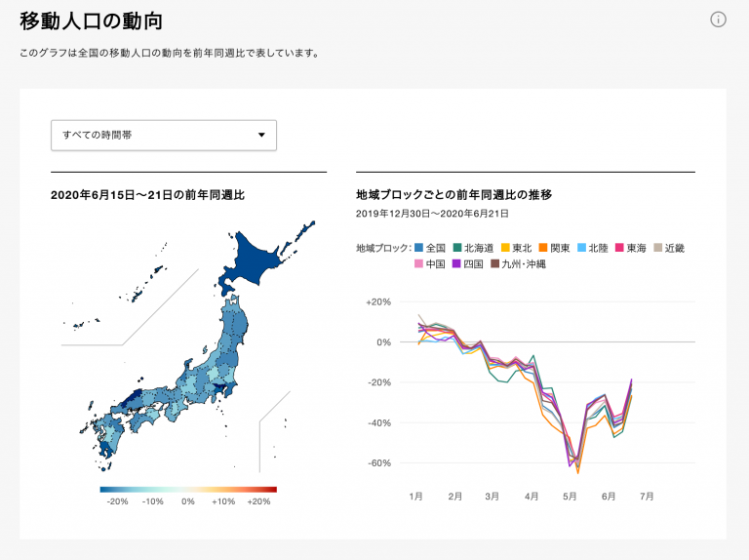Screen dimensions: 749x560
Task: Click the dropdown arrow in time selector
Action: click(261, 136)
